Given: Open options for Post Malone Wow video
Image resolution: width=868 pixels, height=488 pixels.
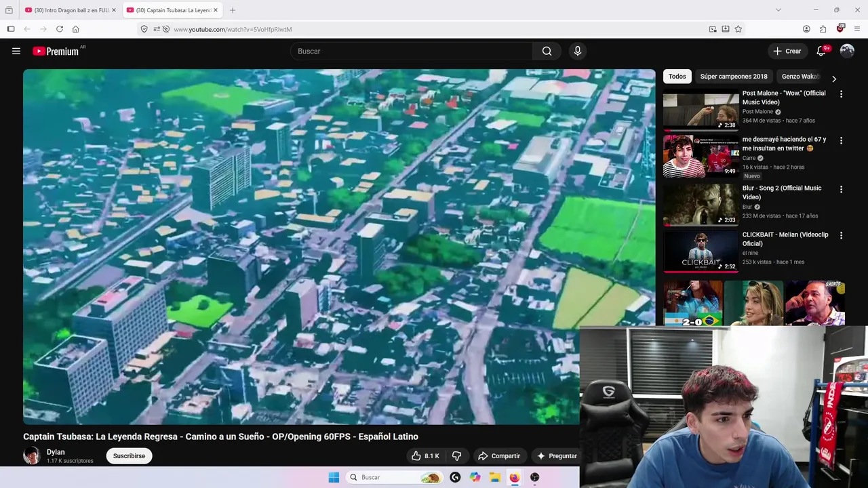Looking at the screenshot, I should [841, 94].
